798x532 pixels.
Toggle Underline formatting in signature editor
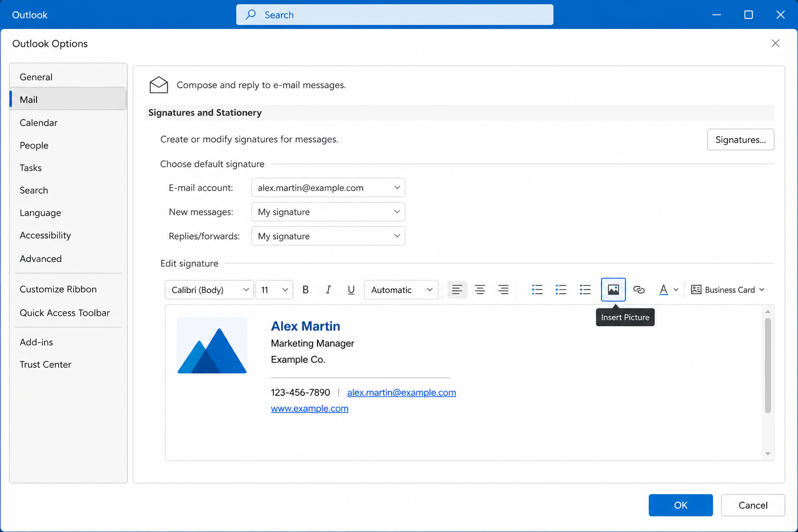351,290
